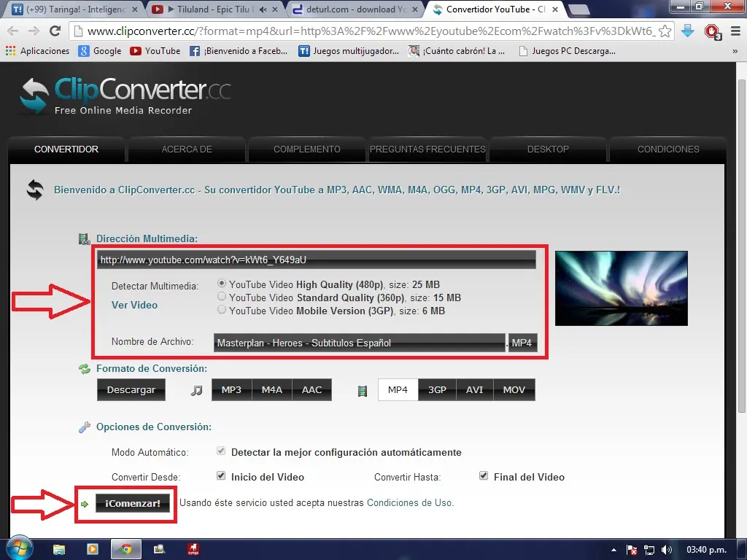747x560 pixels.
Task: Open the Condiciones de Uso link
Action: [x=409, y=503]
